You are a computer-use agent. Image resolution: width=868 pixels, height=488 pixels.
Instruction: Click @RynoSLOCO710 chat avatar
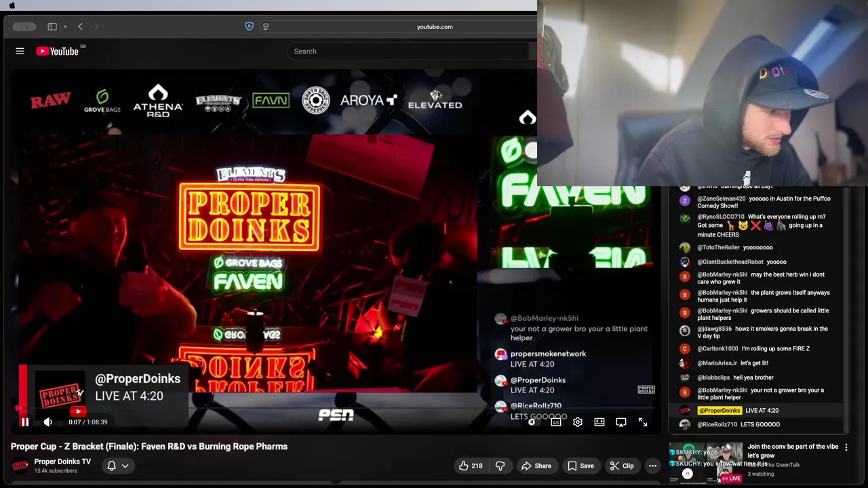685,218
